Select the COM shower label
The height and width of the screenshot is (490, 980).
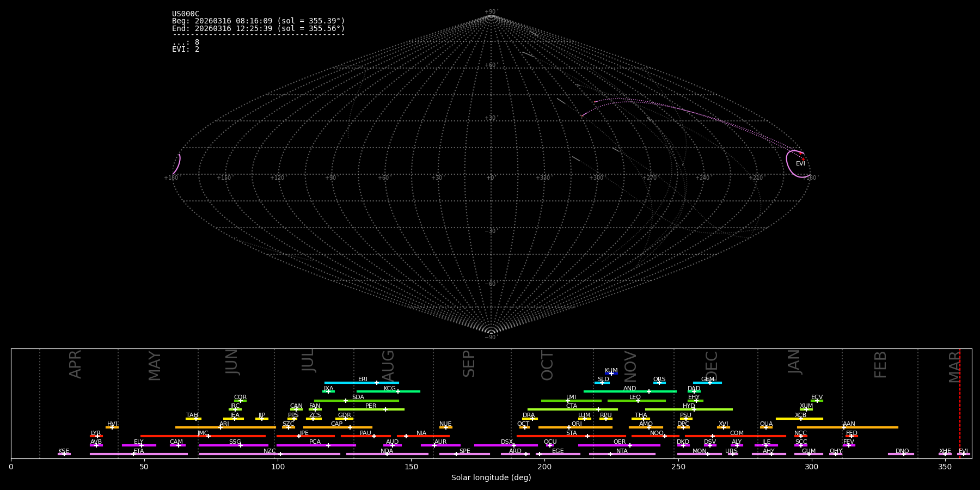(737, 433)
